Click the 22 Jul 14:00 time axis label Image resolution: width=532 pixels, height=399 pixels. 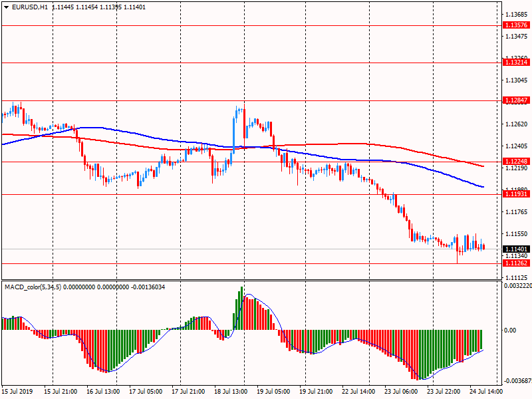pos(358,391)
